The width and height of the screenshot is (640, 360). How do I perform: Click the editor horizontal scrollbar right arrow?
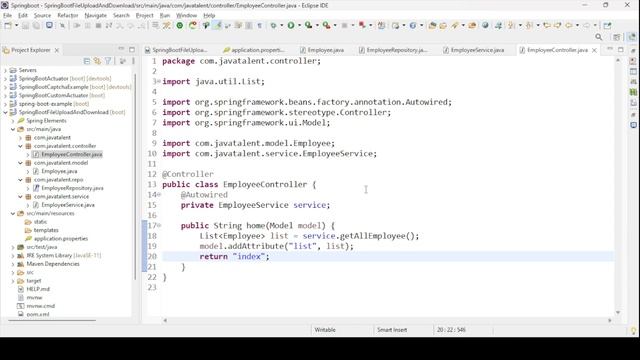610,320
